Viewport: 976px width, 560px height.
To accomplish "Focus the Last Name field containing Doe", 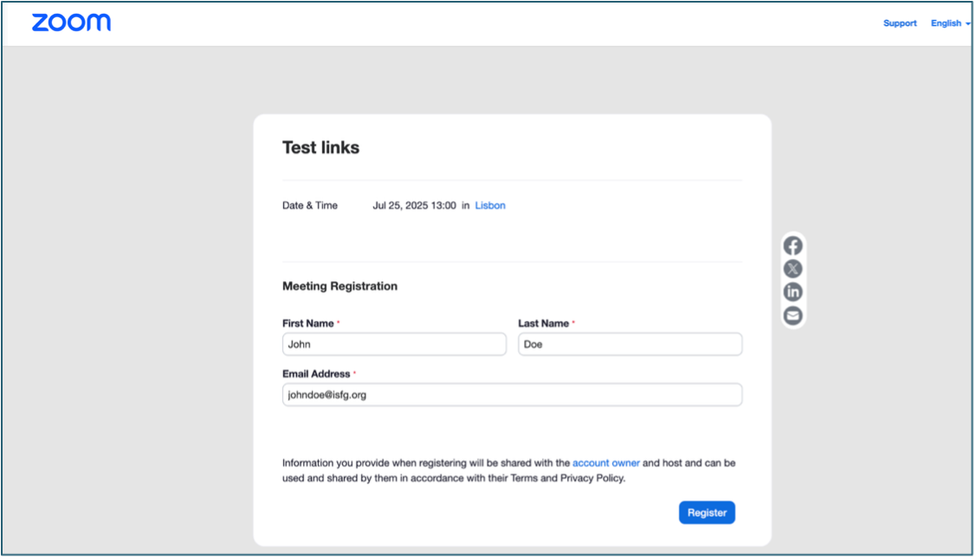I will [630, 344].
